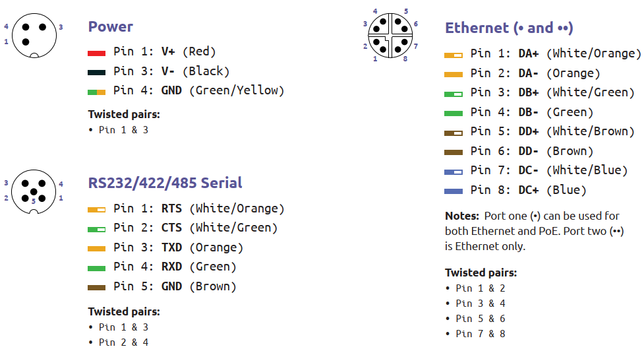
Task: Click the Power heading
Action: pos(111,27)
